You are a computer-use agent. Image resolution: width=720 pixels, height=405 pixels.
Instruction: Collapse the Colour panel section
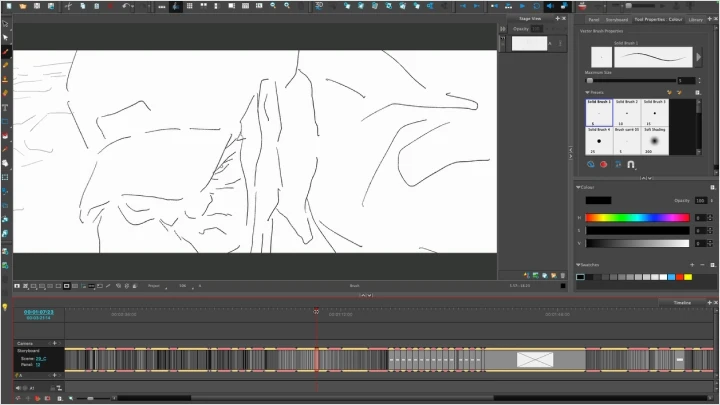pyautogui.click(x=579, y=186)
